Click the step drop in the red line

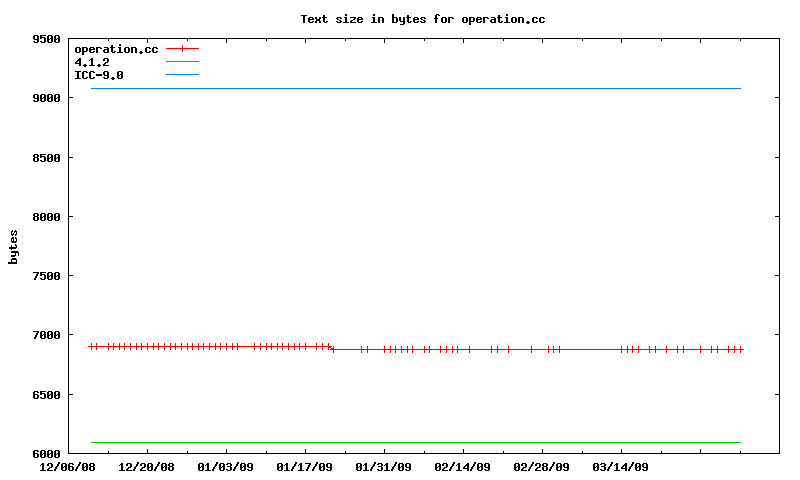coord(331,348)
